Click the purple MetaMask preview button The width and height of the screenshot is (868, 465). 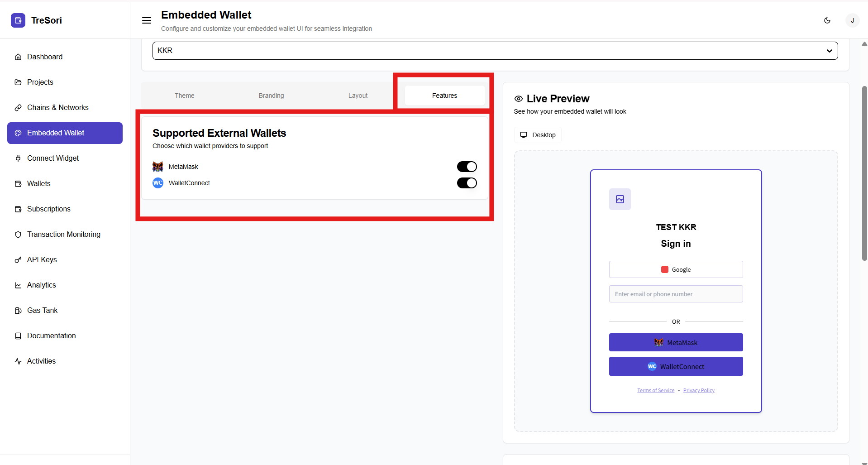click(676, 342)
